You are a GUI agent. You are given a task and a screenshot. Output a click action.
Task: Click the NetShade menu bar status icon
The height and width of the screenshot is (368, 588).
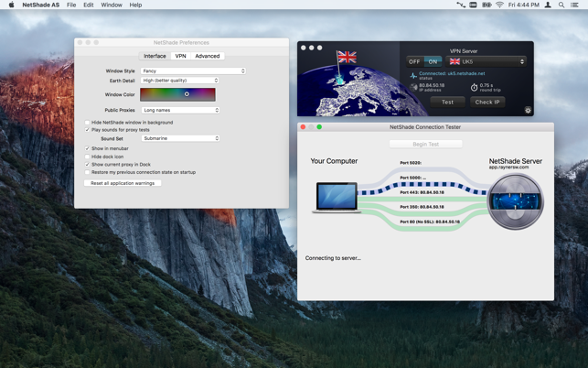coord(460,5)
